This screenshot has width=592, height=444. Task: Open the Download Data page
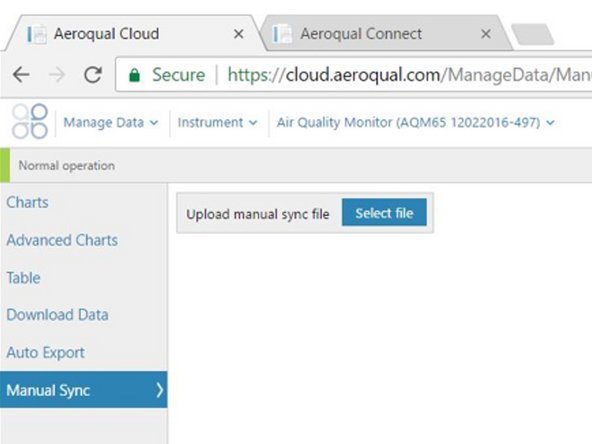[x=57, y=315]
